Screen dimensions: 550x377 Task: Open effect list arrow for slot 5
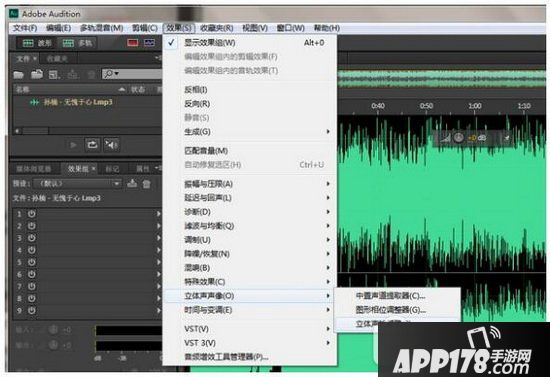159,262
